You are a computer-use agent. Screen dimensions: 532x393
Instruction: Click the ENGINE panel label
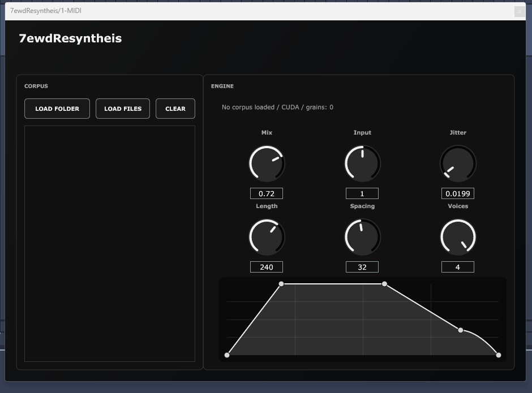(222, 86)
